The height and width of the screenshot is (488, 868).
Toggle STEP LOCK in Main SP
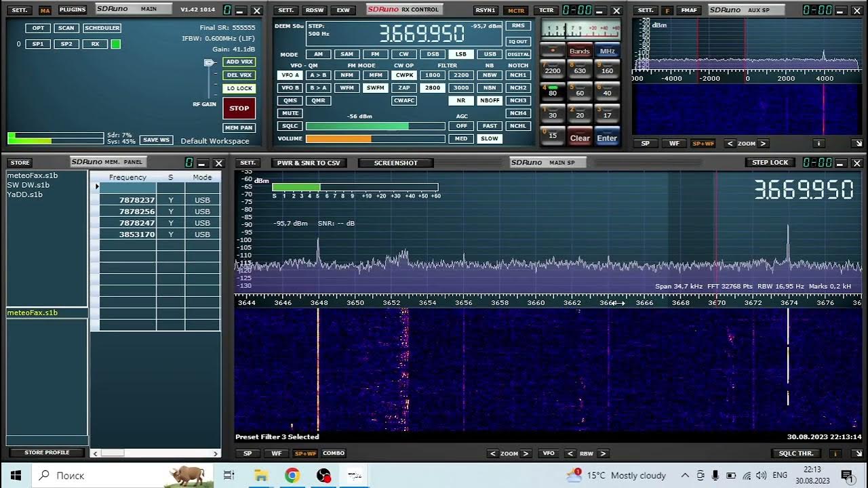(x=770, y=163)
